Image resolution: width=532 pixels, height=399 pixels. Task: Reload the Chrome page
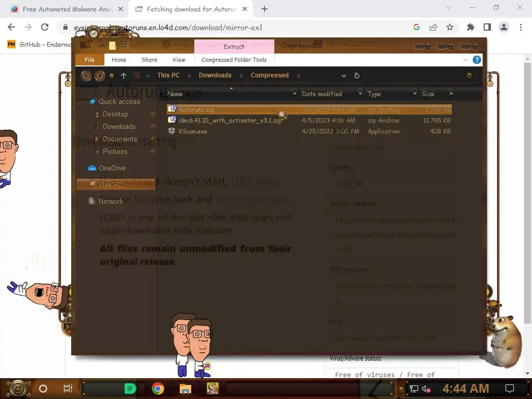[x=45, y=27]
